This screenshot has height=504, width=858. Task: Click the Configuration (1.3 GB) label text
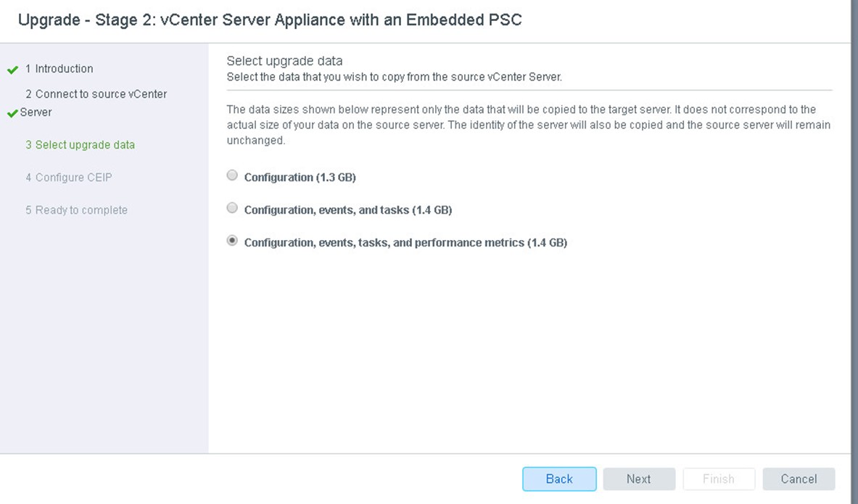click(x=300, y=177)
